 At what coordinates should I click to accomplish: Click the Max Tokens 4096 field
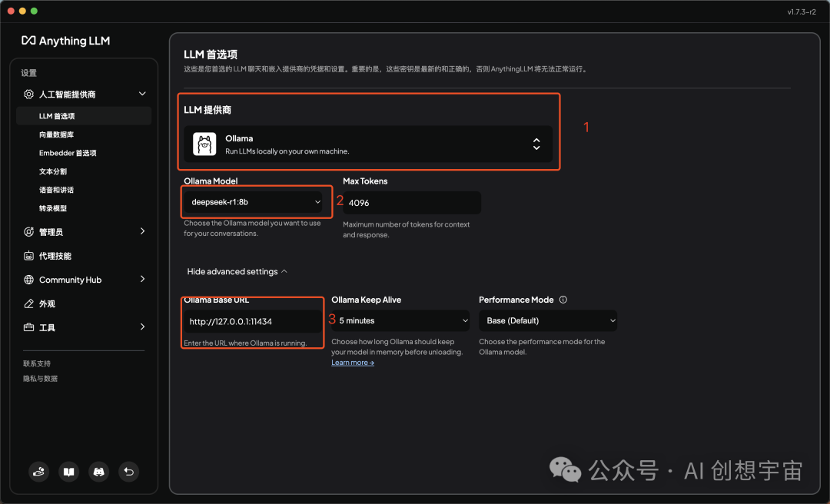412,203
